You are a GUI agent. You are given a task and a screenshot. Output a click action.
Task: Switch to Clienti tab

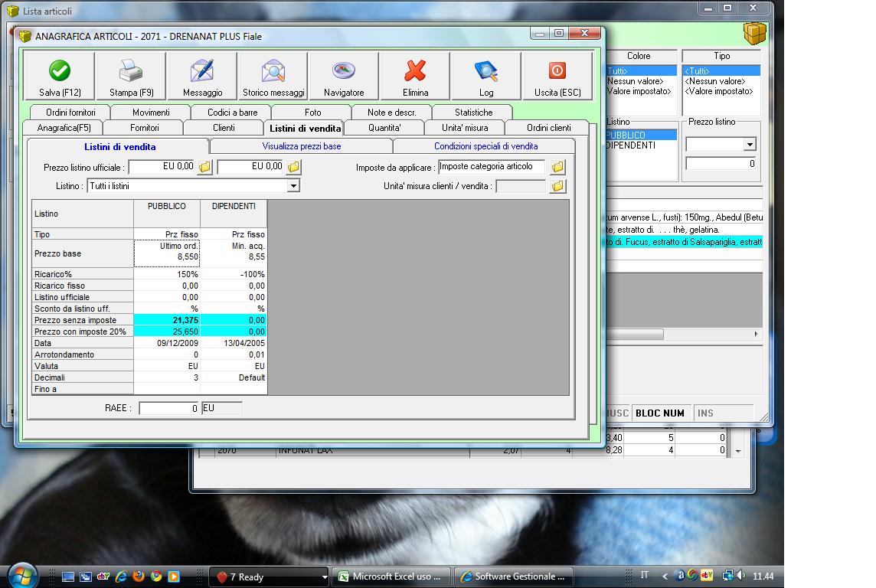224,128
